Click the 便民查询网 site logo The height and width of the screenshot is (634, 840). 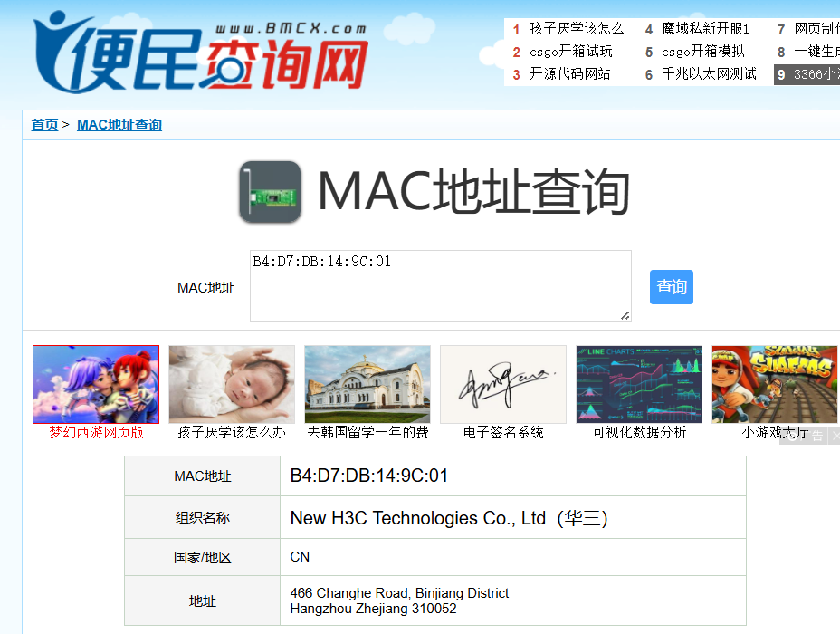(201, 52)
